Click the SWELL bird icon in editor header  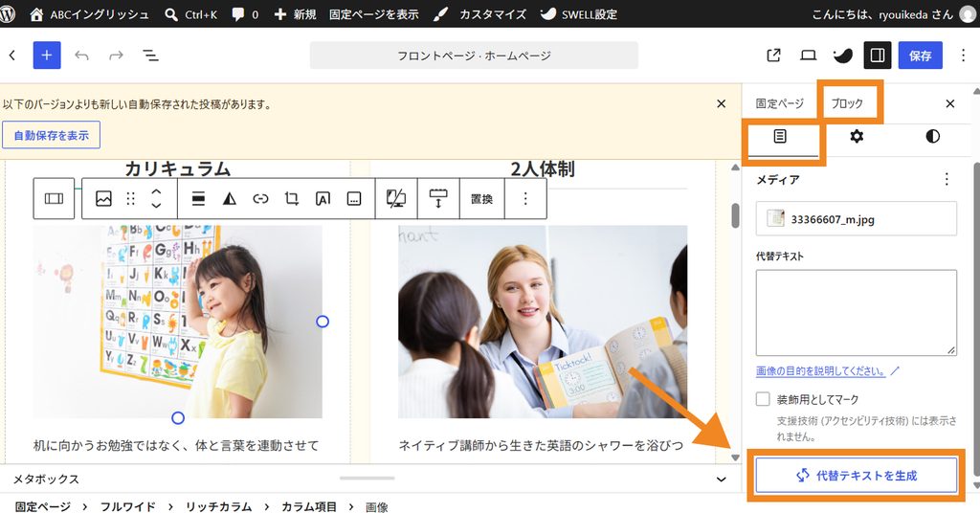(x=842, y=56)
